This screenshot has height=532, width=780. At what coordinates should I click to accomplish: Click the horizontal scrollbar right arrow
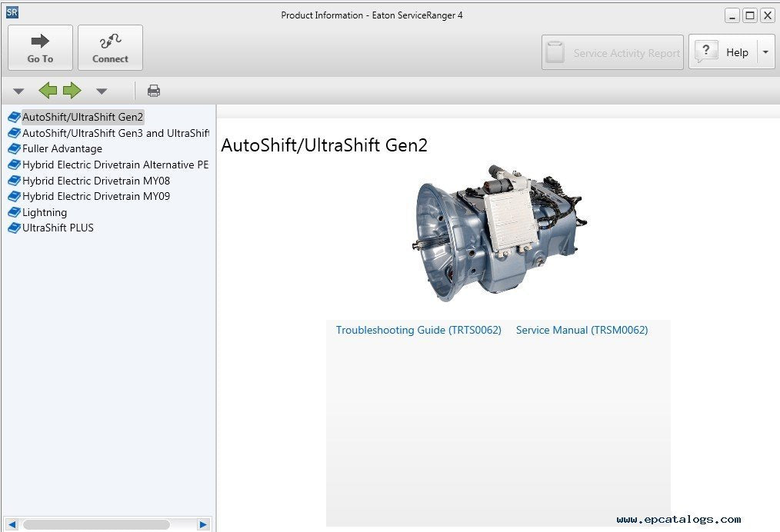pos(203,524)
